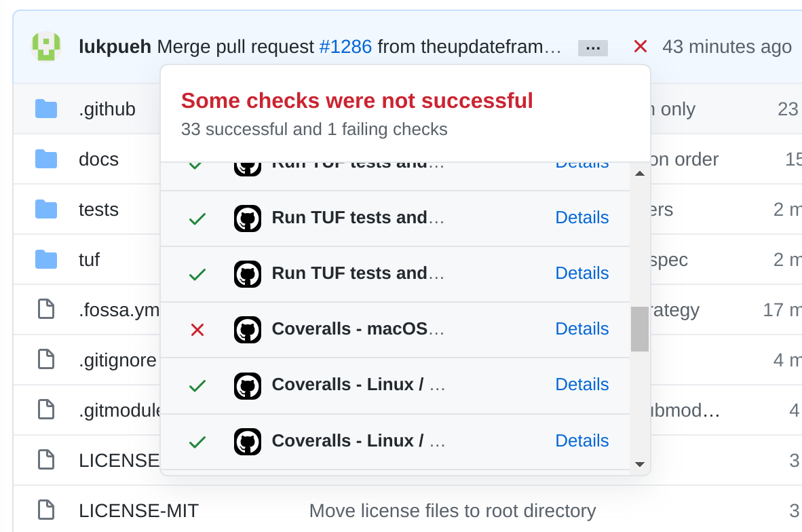
Task: Open the .github folder icon
Action: pos(46,109)
